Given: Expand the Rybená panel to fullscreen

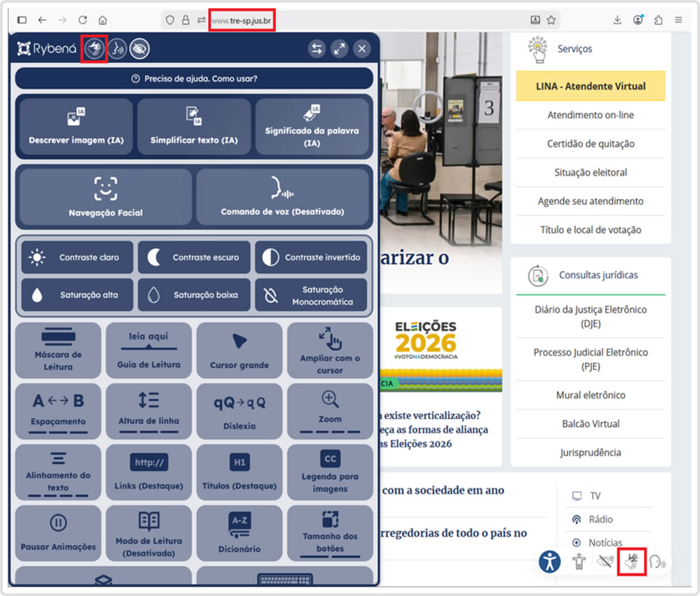Looking at the screenshot, I should point(339,49).
